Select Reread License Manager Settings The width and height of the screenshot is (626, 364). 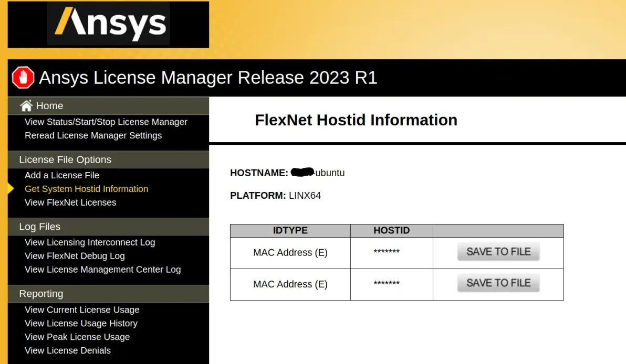tap(93, 135)
